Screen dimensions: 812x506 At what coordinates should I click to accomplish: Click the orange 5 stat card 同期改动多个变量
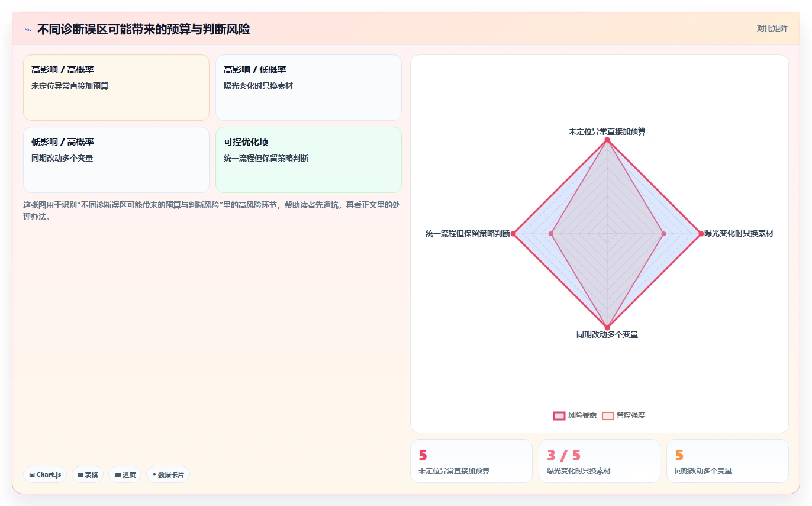click(727, 461)
